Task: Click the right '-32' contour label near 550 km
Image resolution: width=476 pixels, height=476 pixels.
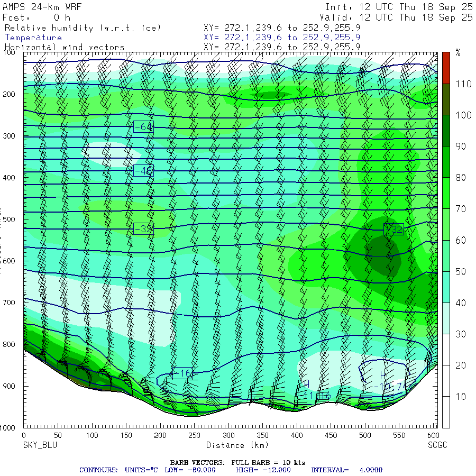Action: pos(394,229)
